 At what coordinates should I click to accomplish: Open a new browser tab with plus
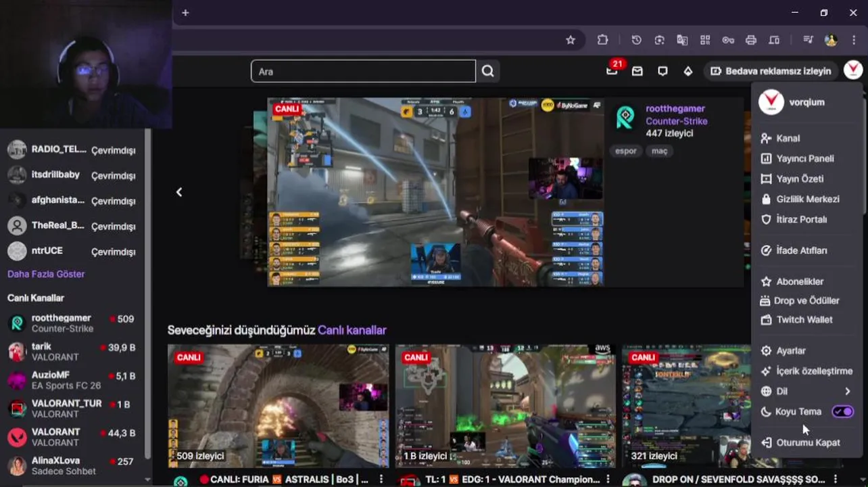(x=185, y=12)
